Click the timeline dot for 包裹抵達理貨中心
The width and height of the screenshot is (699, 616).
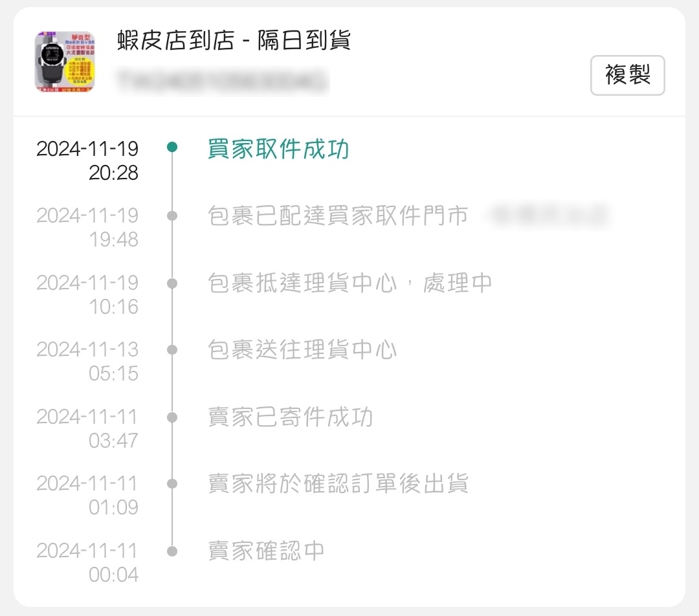pyautogui.click(x=172, y=283)
